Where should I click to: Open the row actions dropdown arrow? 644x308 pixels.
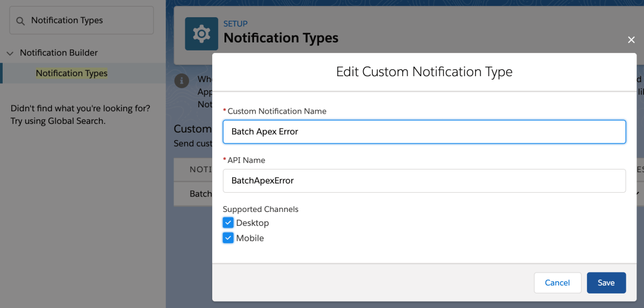pyautogui.click(x=639, y=193)
